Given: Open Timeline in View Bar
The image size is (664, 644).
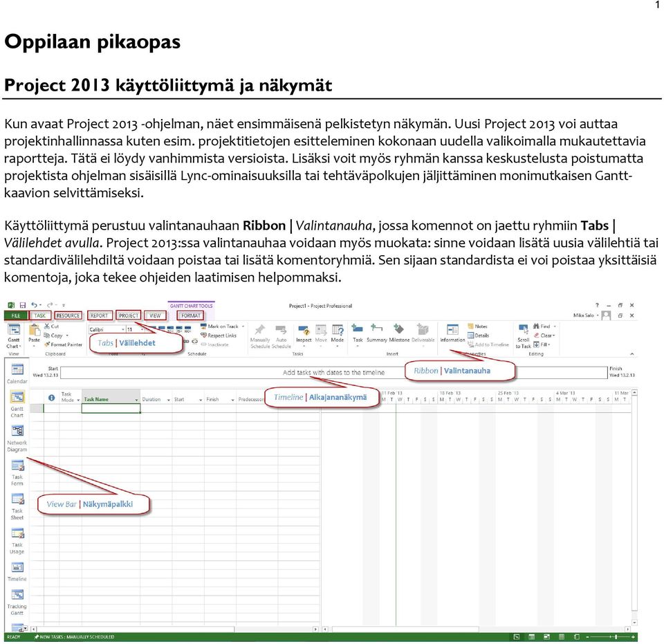Looking at the screenshot, I should [x=17, y=571].
